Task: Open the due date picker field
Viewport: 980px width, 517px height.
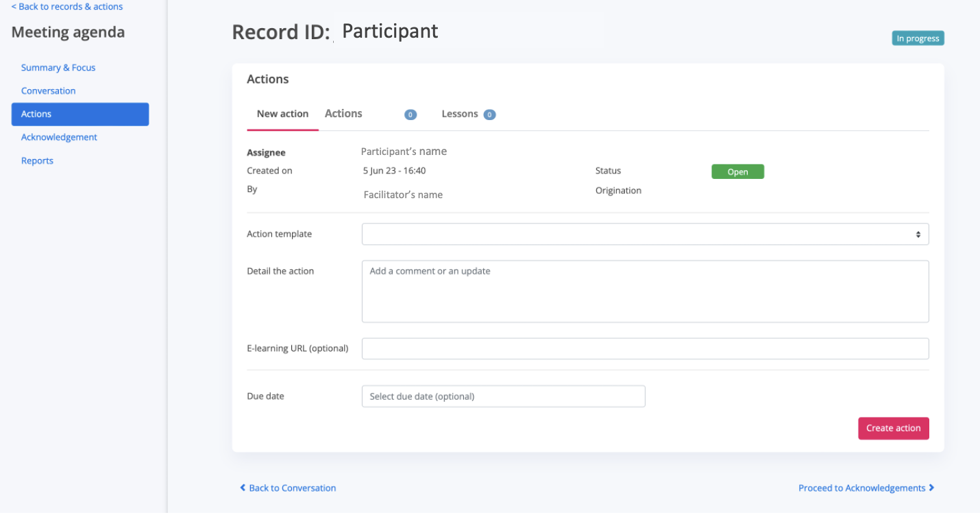Action: click(x=503, y=396)
